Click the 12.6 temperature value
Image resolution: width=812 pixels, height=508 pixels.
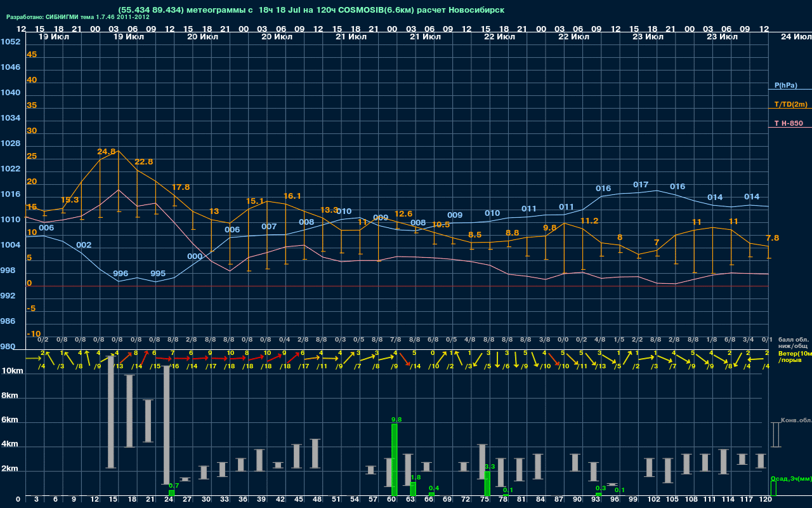(x=403, y=214)
